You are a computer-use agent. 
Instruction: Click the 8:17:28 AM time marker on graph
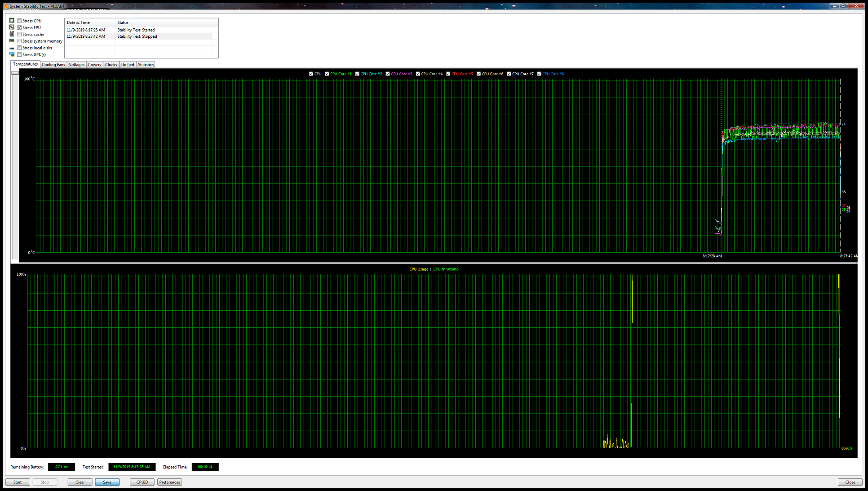pos(712,256)
